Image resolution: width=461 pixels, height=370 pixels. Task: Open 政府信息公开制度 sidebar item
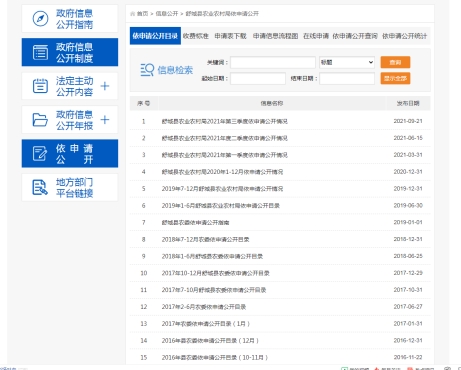pyautogui.click(x=70, y=52)
